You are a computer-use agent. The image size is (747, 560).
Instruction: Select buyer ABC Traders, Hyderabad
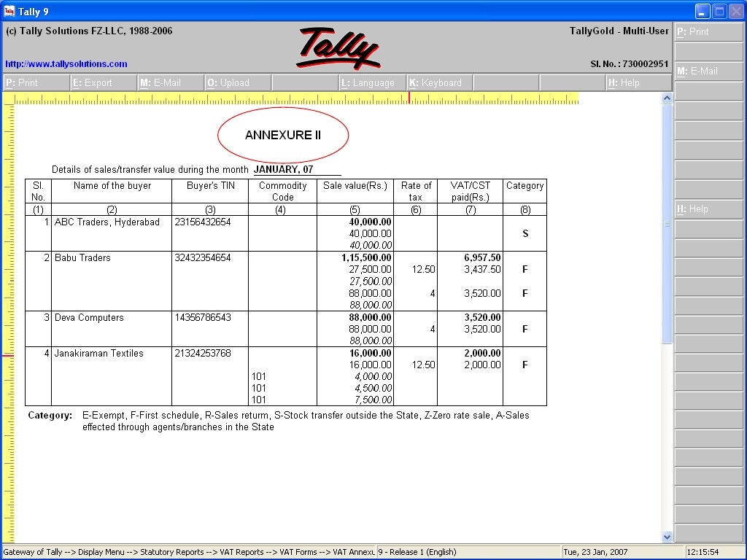pyautogui.click(x=107, y=222)
